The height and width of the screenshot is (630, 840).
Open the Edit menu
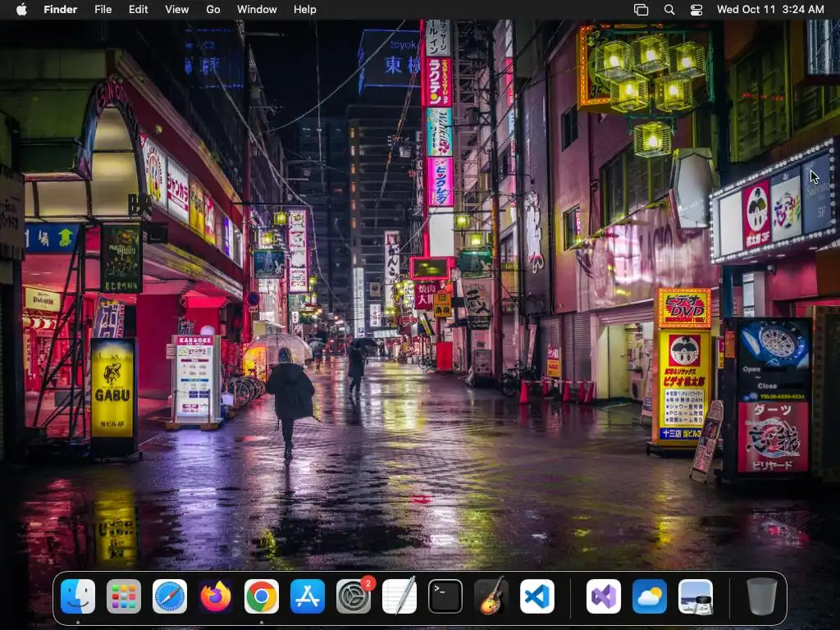138,10
